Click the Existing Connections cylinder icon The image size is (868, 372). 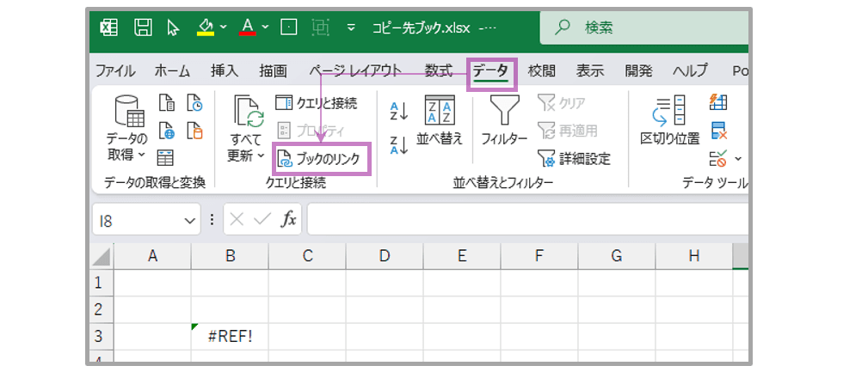(x=194, y=131)
